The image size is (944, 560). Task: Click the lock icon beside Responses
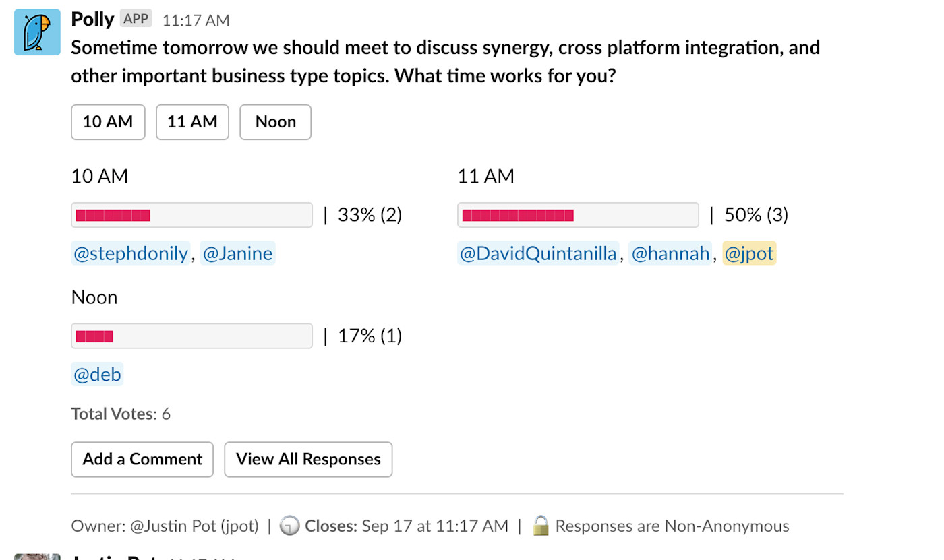point(540,526)
